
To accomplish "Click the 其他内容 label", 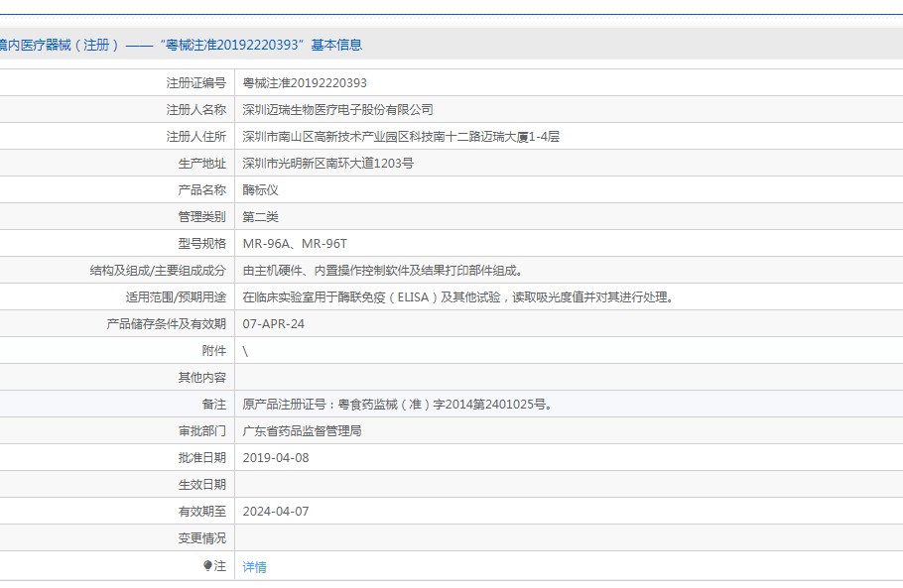I will 202,378.
